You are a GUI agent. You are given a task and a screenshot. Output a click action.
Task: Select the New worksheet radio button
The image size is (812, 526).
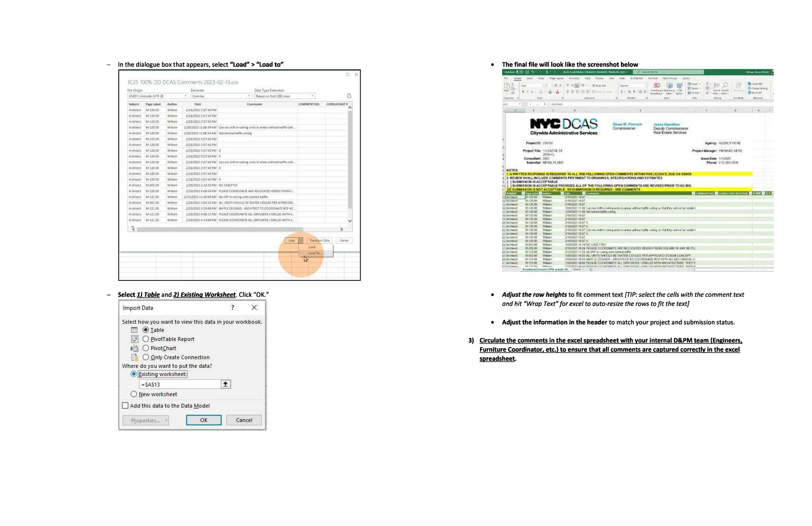134,394
